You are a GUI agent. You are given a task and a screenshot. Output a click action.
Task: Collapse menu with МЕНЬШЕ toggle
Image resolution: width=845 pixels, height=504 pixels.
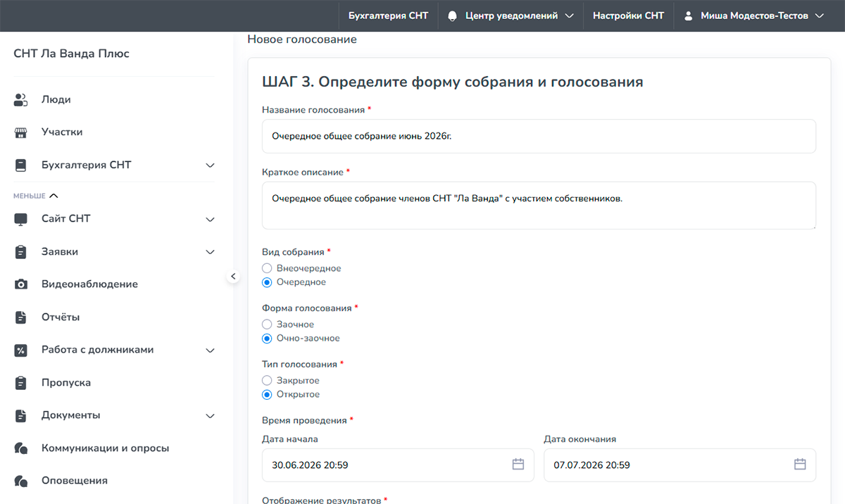pos(36,196)
